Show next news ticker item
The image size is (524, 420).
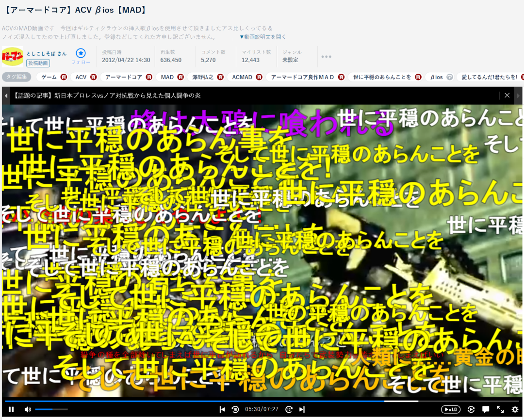coord(518,96)
